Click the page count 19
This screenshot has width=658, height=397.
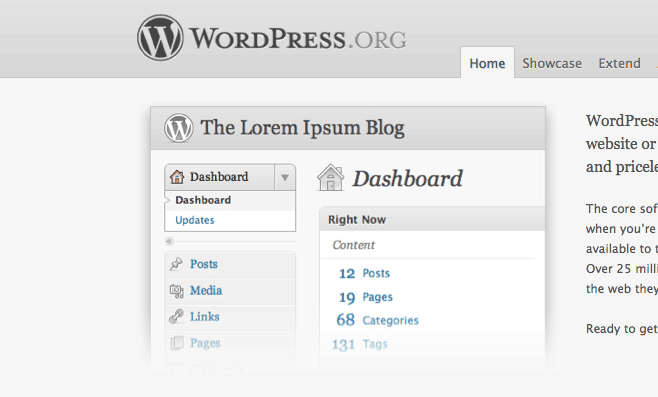pyautogui.click(x=347, y=297)
